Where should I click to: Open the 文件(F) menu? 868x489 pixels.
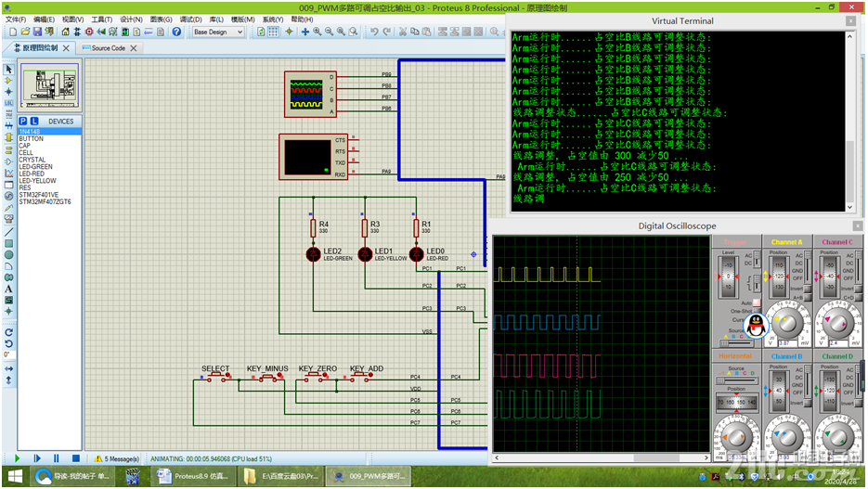(x=16, y=19)
